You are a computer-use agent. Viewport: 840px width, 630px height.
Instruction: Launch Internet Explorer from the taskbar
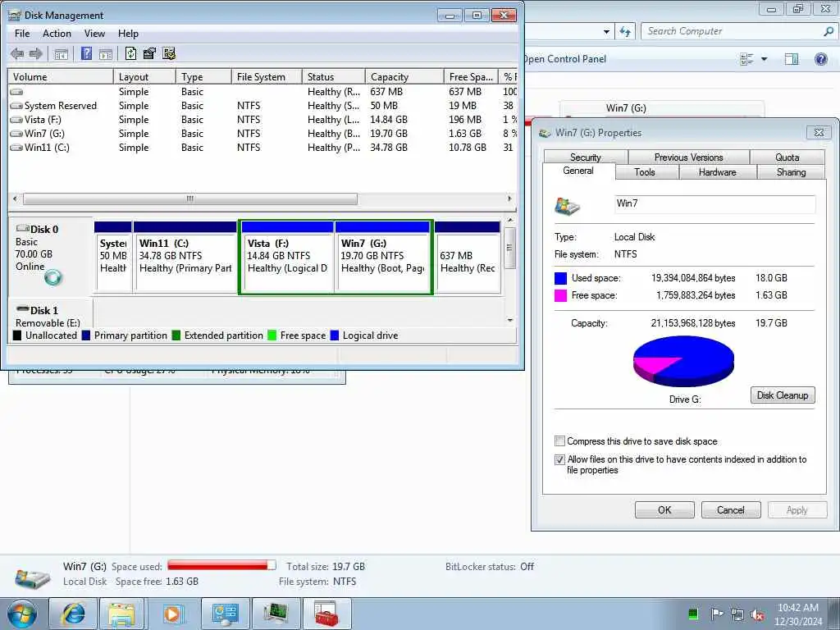pyautogui.click(x=73, y=614)
